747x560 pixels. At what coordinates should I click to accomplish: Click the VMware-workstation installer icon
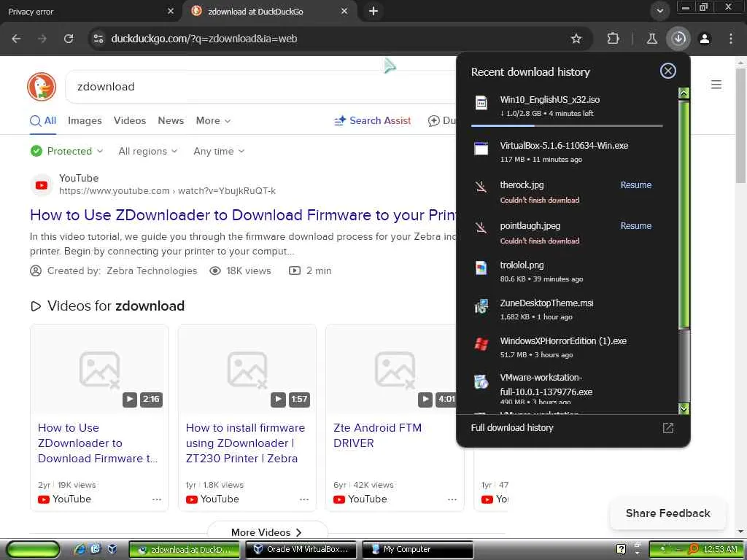(x=481, y=381)
